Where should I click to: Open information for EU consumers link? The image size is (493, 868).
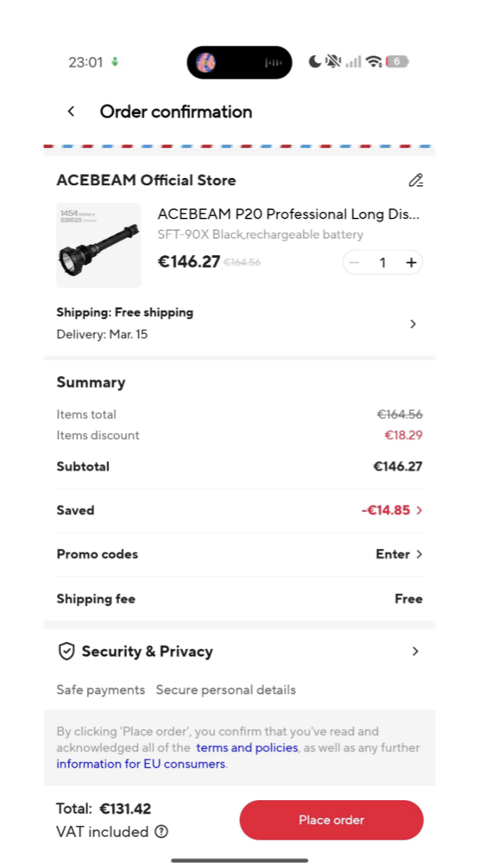pos(140,764)
